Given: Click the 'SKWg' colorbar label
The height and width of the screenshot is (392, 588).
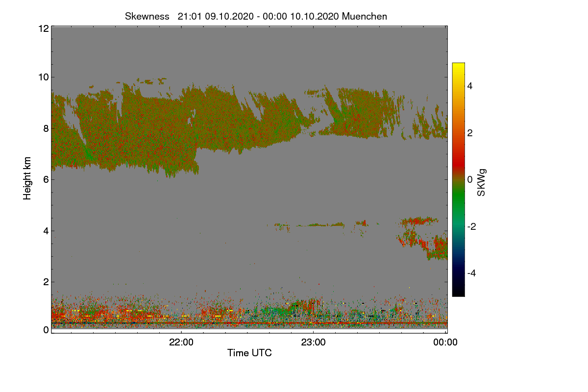Looking at the screenshot, I should coord(482,183).
